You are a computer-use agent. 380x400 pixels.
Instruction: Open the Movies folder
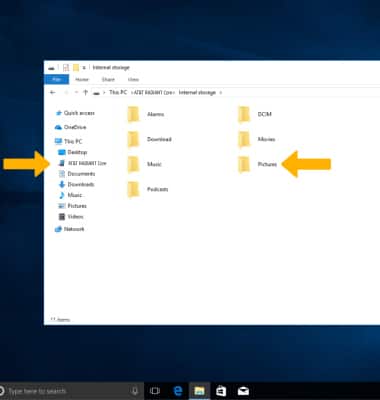click(x=257, y=139)
